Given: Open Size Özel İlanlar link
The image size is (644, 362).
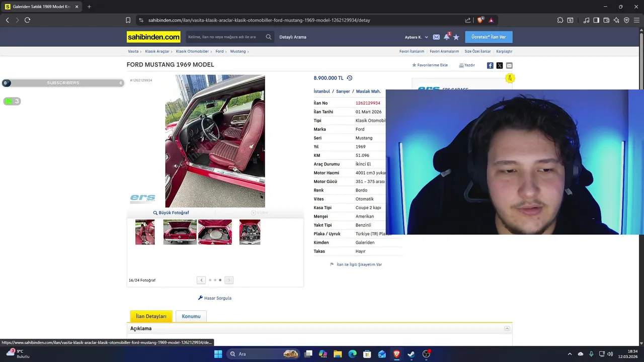Looking at the screenshot, I should [477, 51].
